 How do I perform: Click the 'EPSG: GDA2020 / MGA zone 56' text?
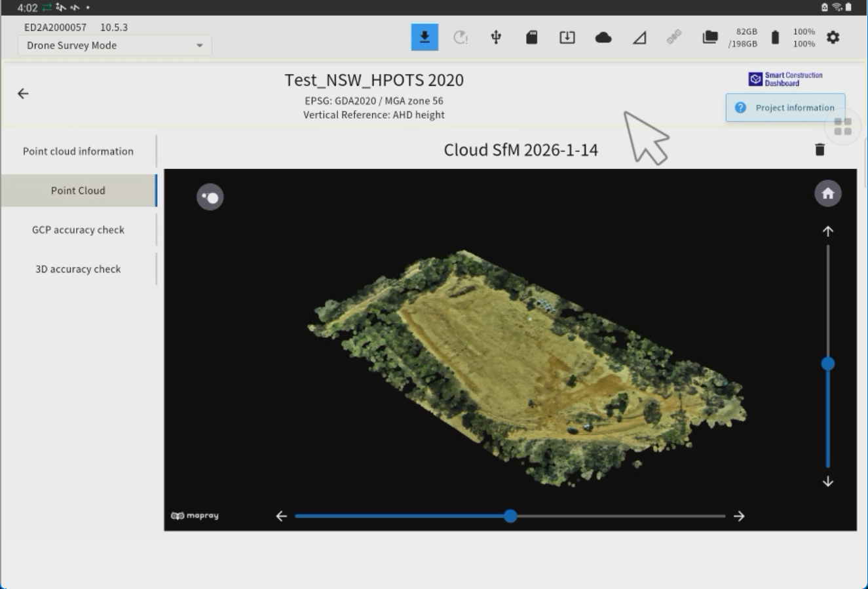point(374,101)
